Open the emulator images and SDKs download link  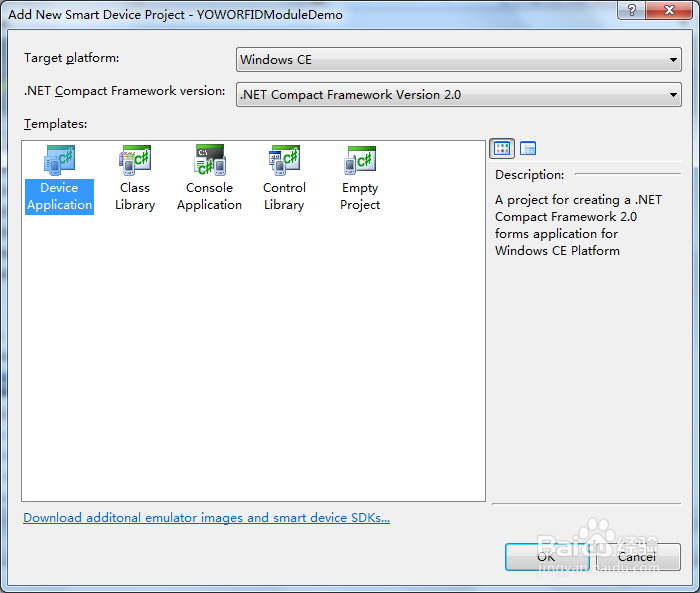point(206,518)
